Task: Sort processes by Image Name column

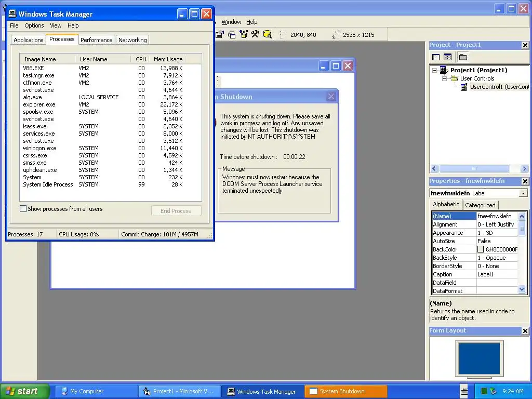Action: [x=47, y=59]
